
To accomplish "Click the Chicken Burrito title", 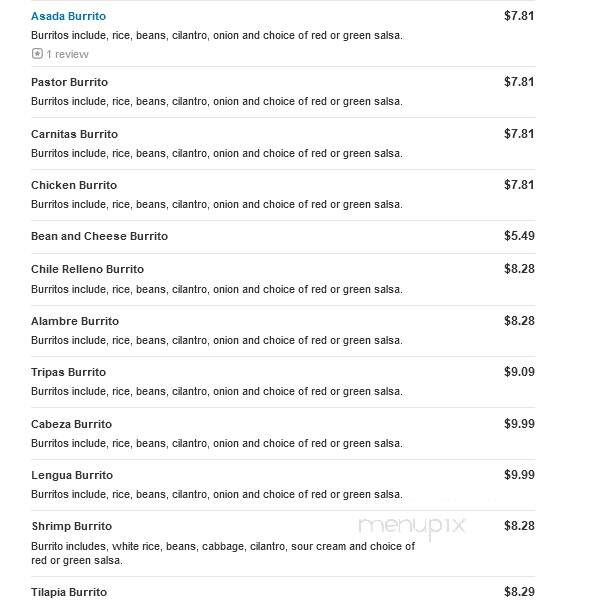I will pos(74,185).
